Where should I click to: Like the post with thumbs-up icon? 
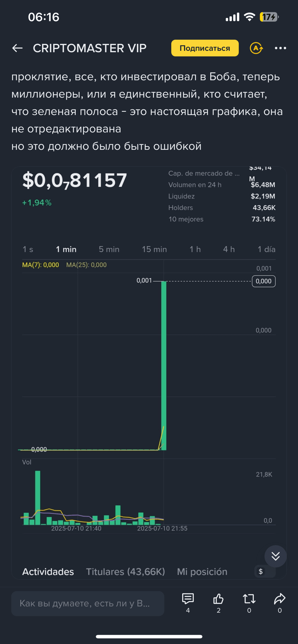(218, 599)
